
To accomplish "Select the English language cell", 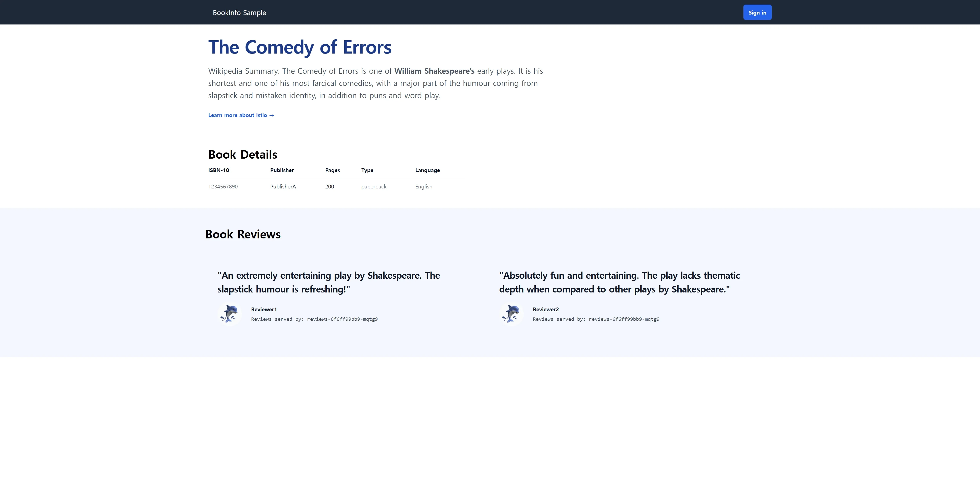I will (423, 187).
